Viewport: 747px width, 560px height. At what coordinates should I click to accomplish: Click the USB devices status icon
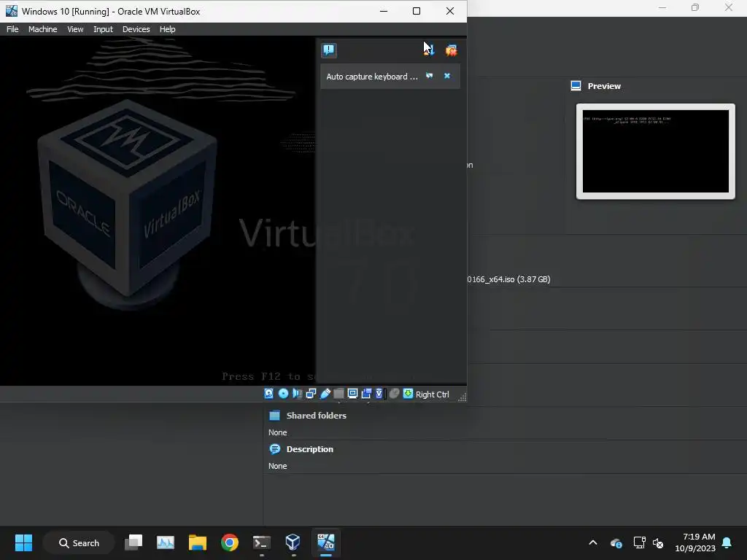pos(325,393)
